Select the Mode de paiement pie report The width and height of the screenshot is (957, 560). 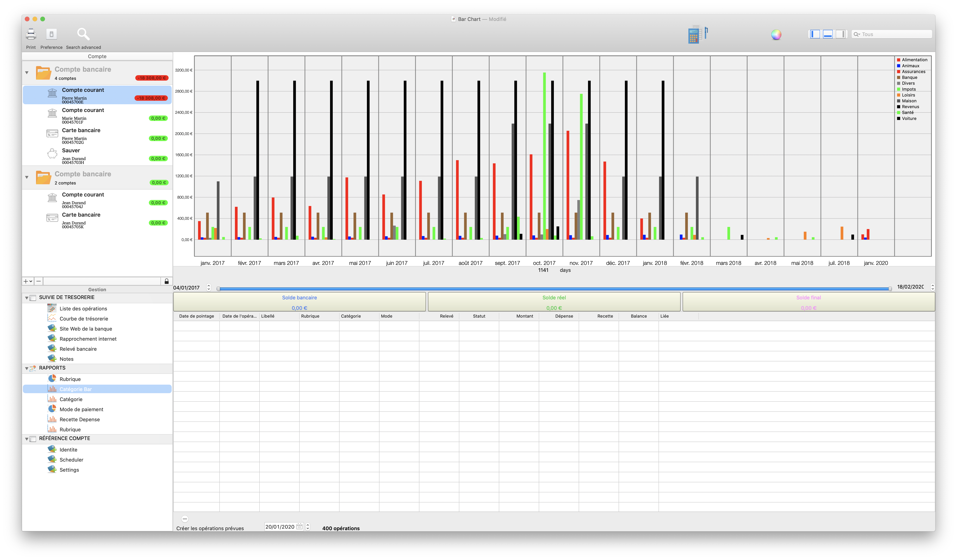(81, 409)
